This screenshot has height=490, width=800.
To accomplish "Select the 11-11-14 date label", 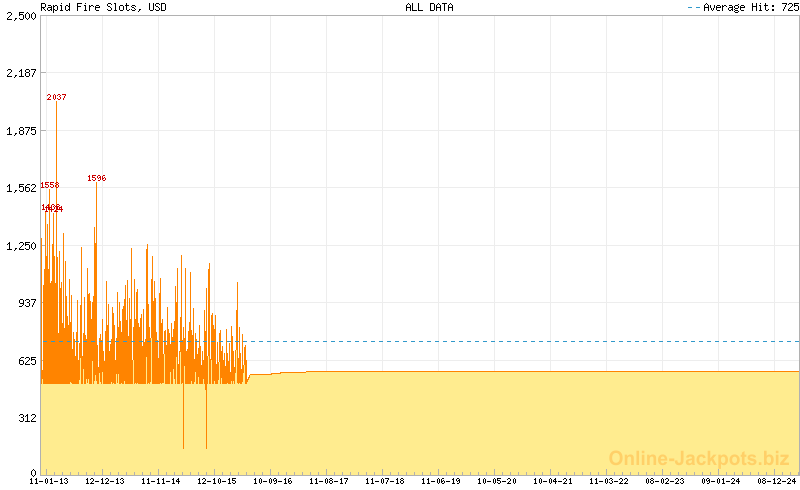I will (161, 481).
